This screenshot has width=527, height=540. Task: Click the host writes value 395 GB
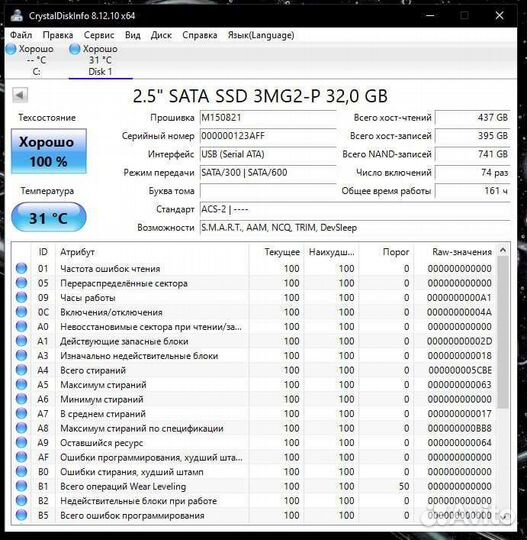pos(473,136)
